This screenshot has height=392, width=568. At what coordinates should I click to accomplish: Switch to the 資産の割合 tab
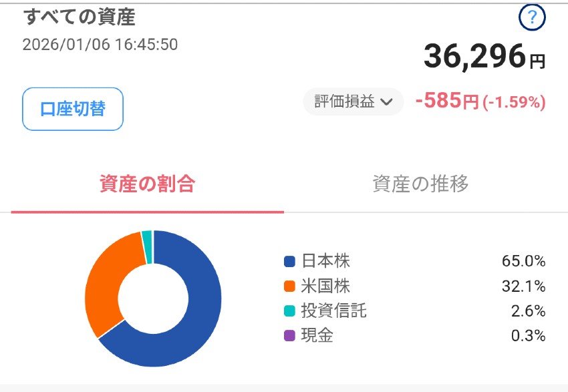click(147, 184)
